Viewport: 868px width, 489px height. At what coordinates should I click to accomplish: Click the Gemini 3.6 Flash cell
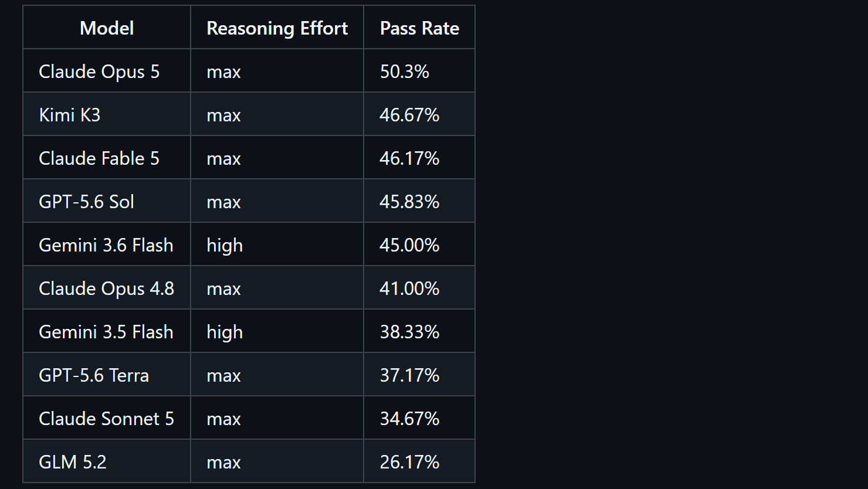coord(107,244)
